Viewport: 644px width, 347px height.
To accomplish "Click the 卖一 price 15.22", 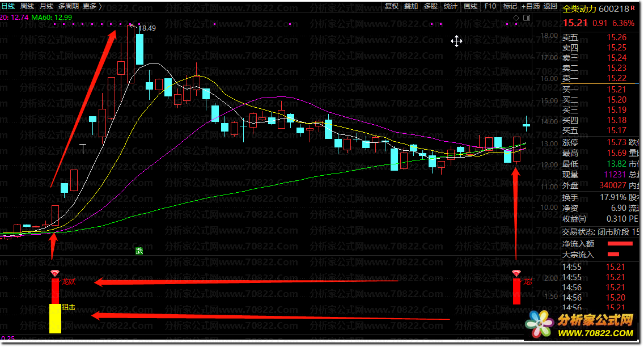I will (616, 78).
